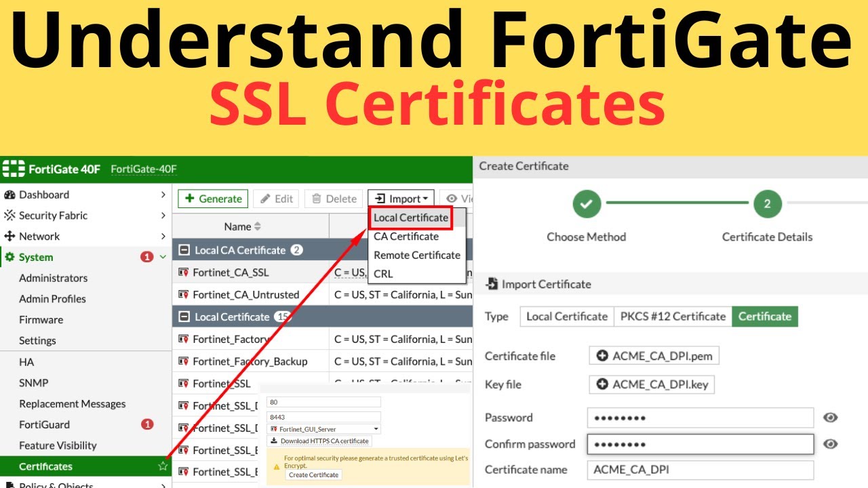Viewport: 868px width, 488px height.
Task: Open Firmware in the System menu
Action: coord(41,320)
